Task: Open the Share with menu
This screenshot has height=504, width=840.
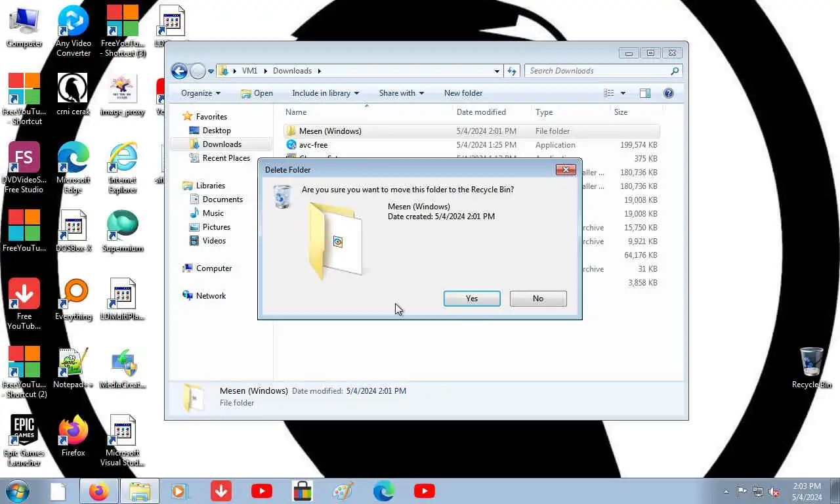Action: [402, 93]
